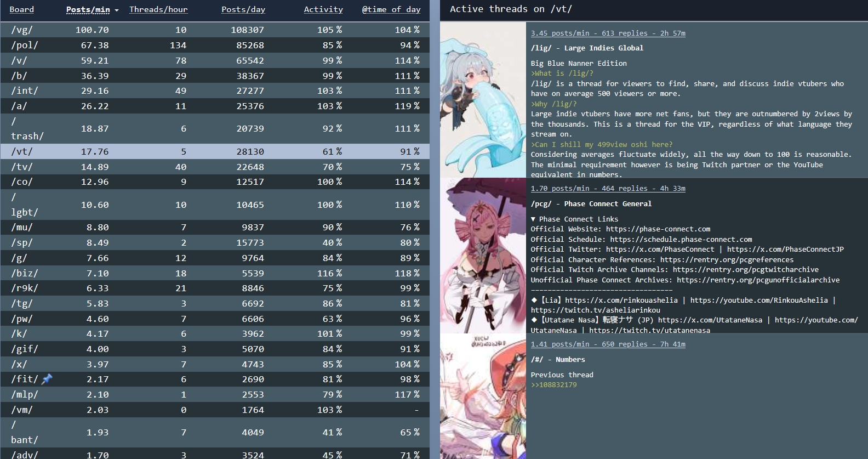Click the "Active threads on /vt/" heading
Screen dimensions: 868x459
(511, 9)
